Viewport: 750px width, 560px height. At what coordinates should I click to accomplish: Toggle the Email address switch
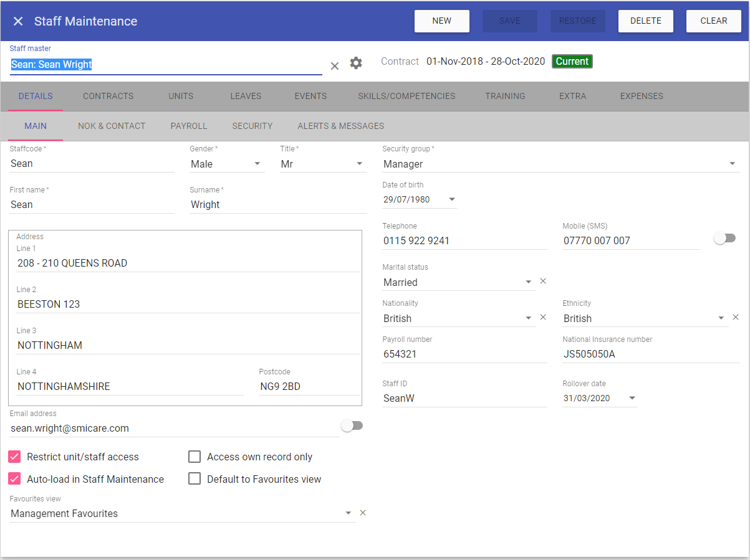pos(352,426)
